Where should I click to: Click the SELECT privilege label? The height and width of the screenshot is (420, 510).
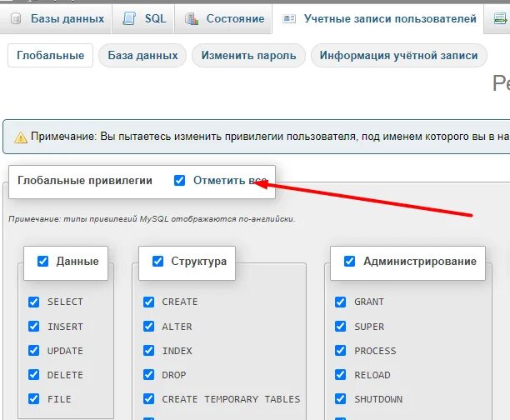coord(65,302)
